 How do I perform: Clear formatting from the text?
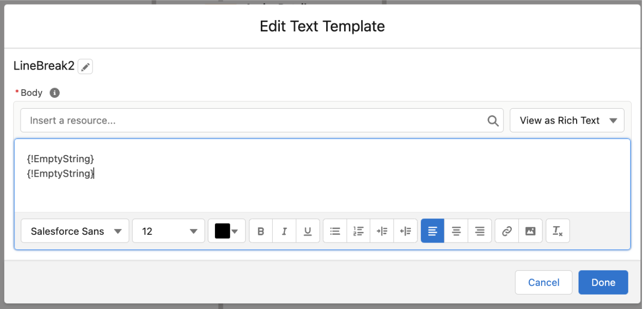(558, 231)
